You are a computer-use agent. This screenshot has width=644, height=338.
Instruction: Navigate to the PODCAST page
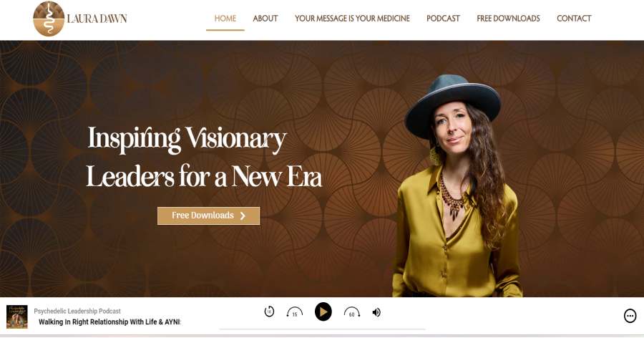pos(443,19)
